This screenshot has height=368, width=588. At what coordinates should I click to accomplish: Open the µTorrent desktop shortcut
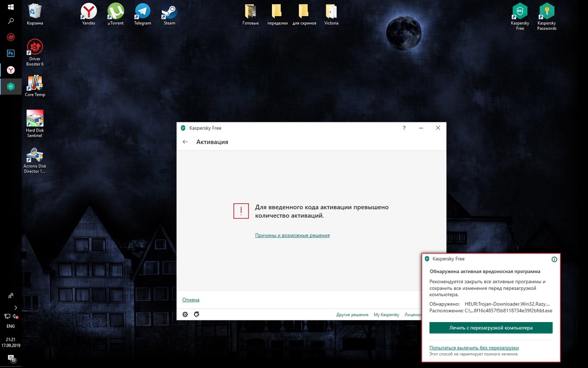(115, 14)
